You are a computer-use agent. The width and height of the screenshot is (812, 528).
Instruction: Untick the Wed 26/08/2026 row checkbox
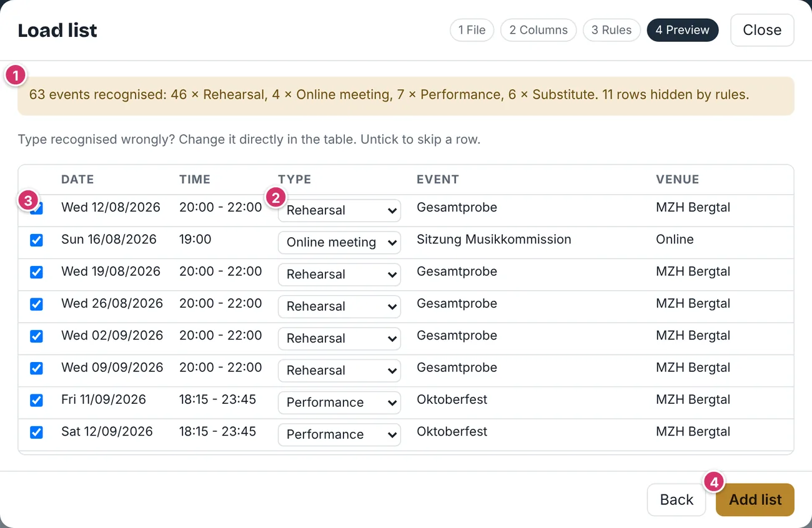[x=37, y=304]
